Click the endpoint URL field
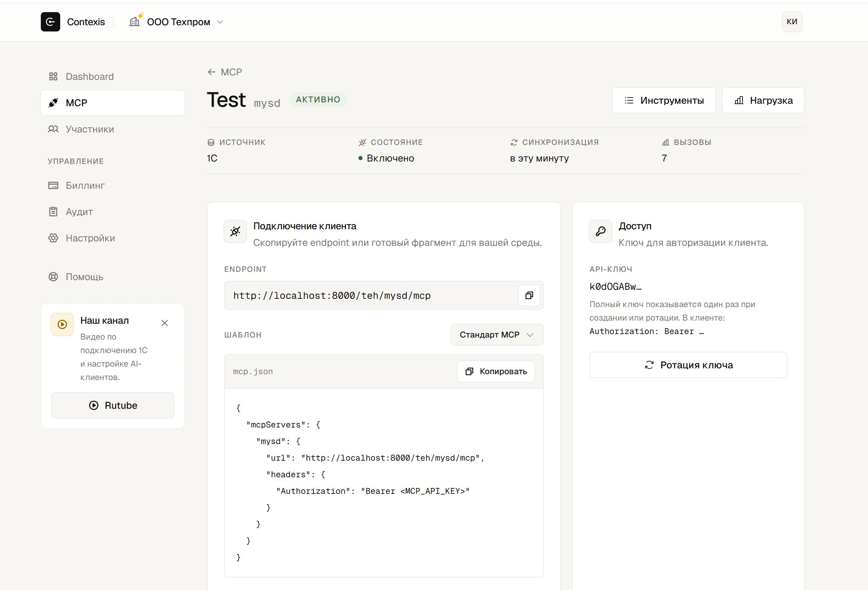 [x=384, y=295]
